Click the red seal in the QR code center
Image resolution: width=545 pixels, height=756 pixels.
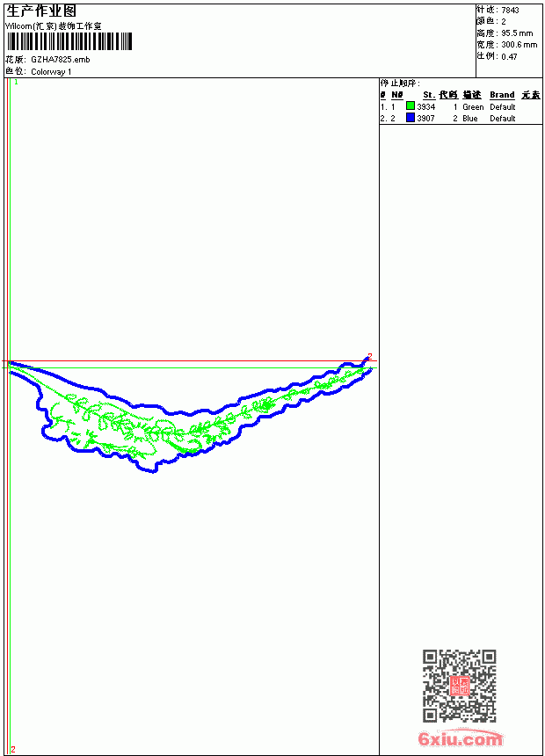coord(460,686)
